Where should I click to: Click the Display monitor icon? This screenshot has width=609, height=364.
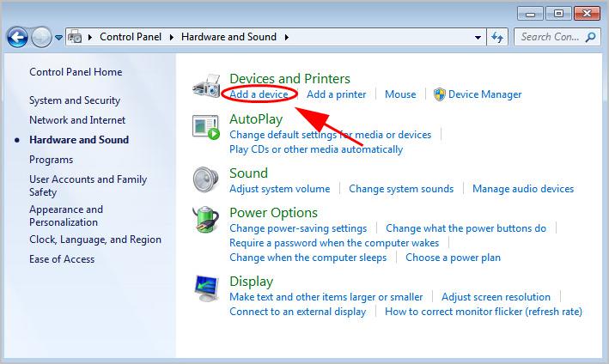206,288
